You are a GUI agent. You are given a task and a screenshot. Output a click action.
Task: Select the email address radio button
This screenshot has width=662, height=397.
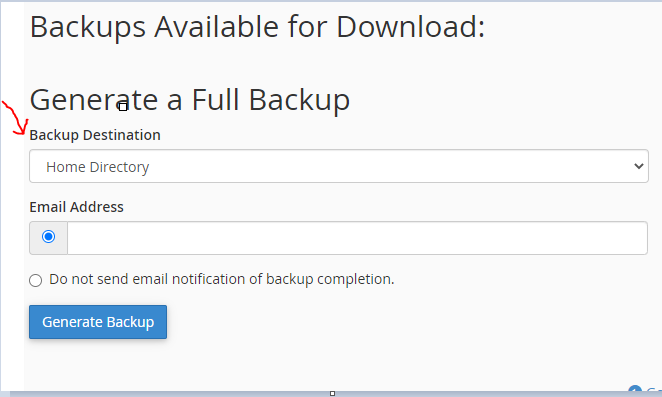pos(49,237)
